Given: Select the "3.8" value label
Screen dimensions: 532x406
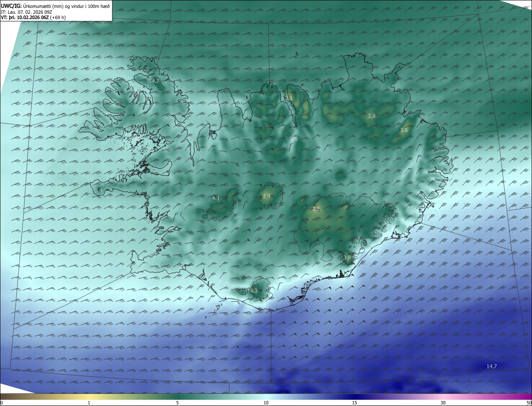Looking at the screenshot, I should [347, 257].
